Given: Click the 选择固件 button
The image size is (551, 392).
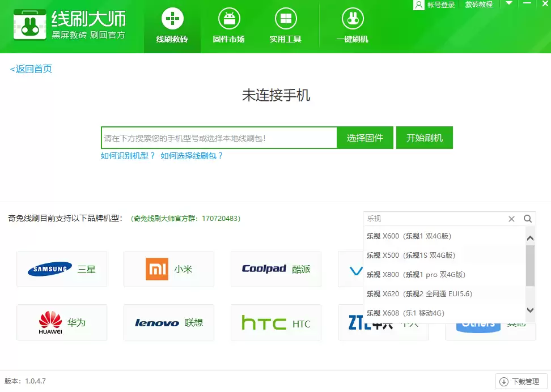Looking at the screenshot, I should click(x=364, y=138).
